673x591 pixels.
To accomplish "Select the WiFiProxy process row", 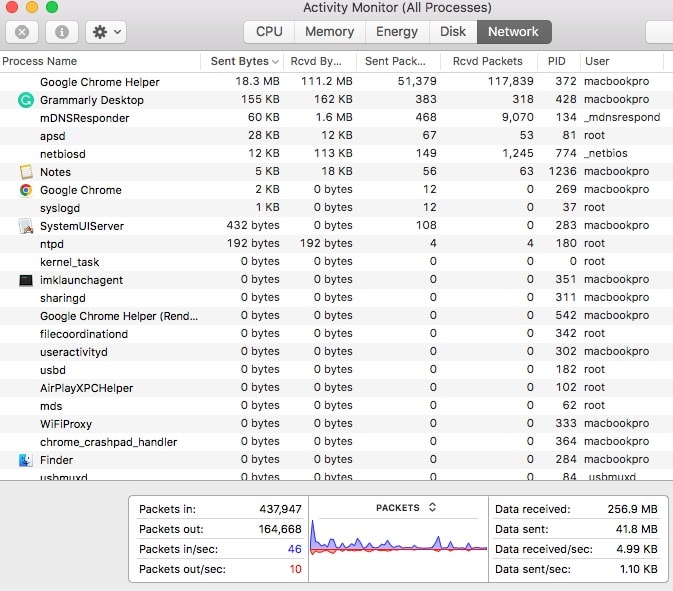I will (336, 424).
